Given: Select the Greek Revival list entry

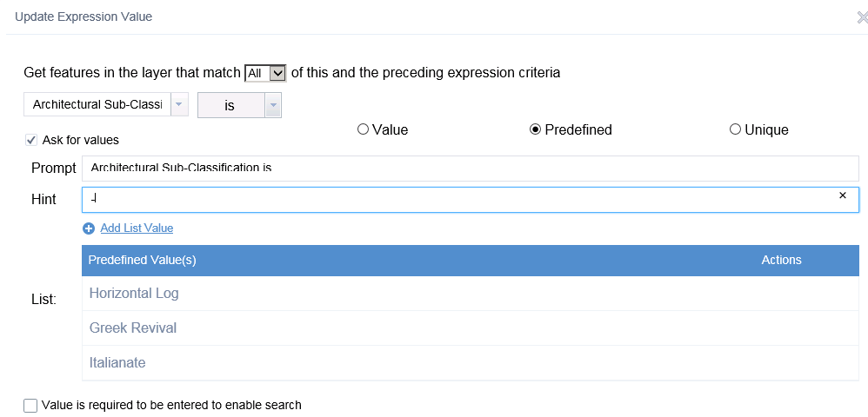Looking at the screenshot, I should click(133, 328).
